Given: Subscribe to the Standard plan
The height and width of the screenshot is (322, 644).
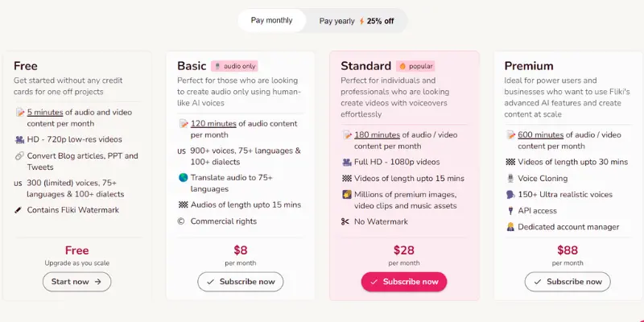Looking at the screenshot, I should [404, 282].
